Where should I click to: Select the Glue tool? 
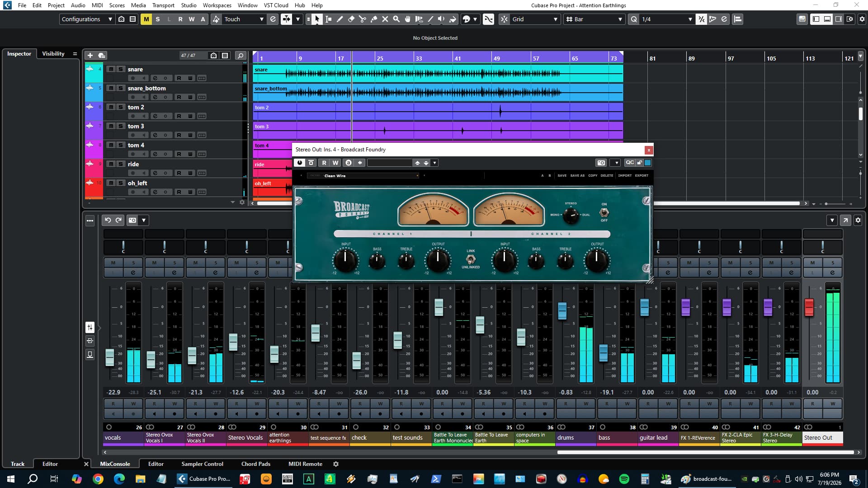(x=374, y=19)
